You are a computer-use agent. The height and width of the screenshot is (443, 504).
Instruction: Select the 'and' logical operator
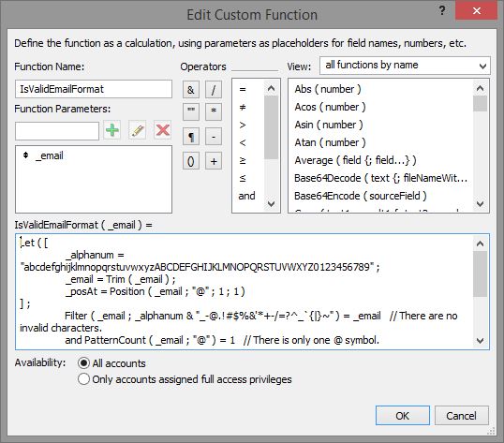(247, 196)
